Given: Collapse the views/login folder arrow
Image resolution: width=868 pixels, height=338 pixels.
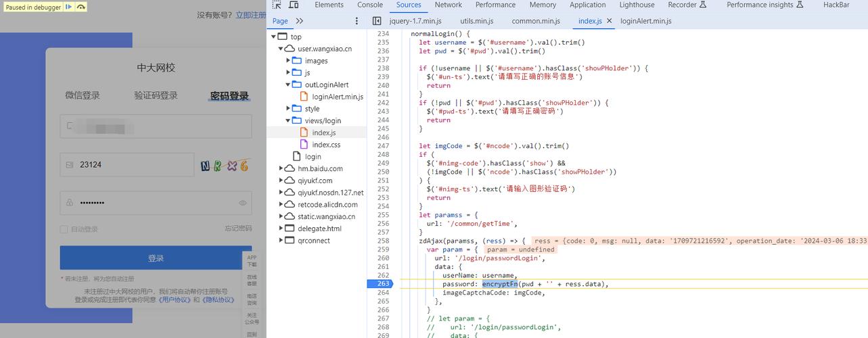Looking at the screenshot, I should pos(288,120).
